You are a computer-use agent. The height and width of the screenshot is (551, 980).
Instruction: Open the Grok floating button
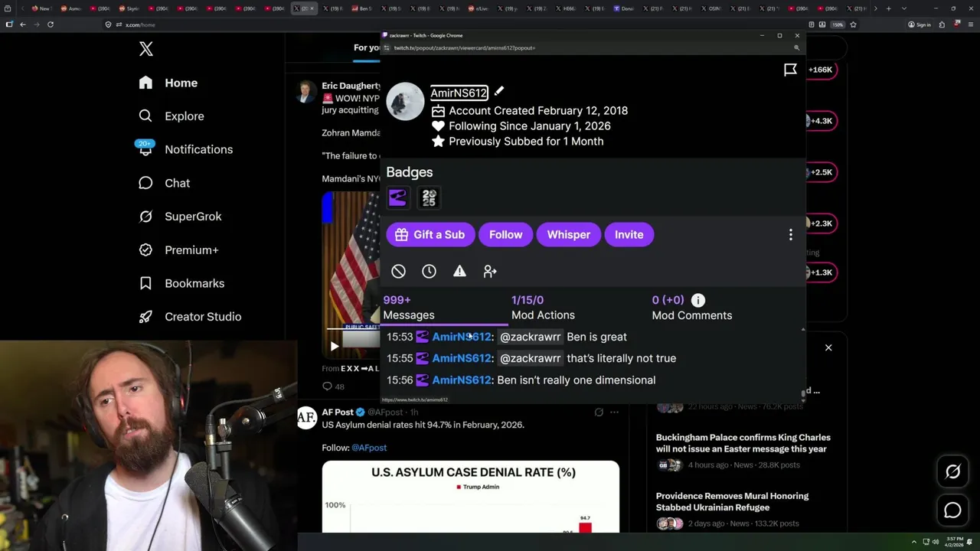(x=952, y=472)
